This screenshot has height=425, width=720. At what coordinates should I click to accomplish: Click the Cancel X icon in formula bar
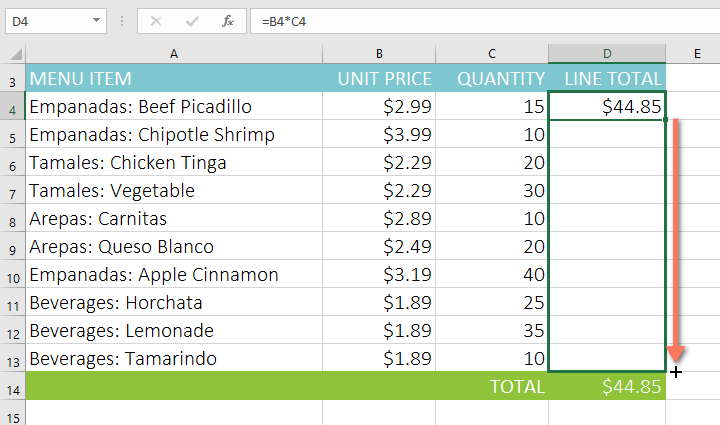coord(156,20)
